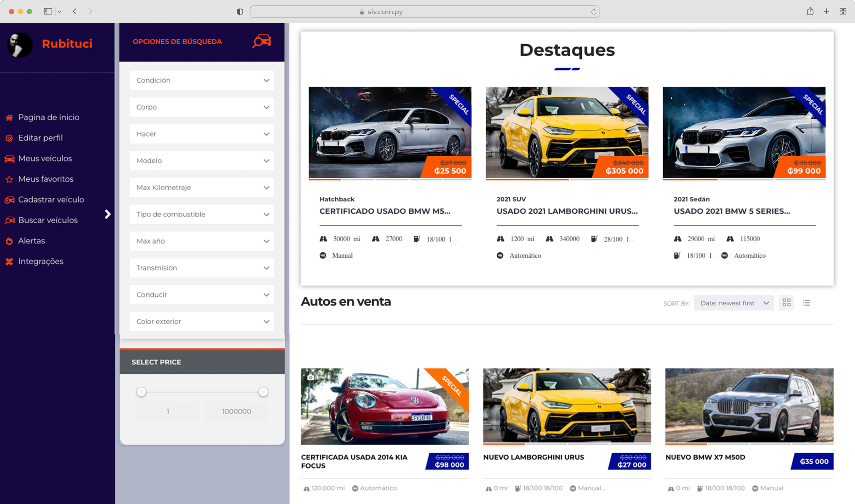Open the Usado 2021 BMW 5 Series listing title

click(x=732, y=211)
